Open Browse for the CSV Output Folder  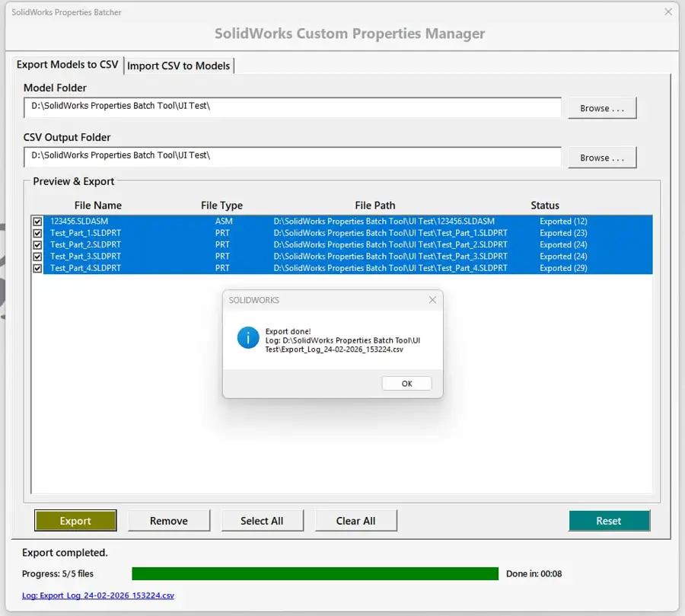point(601,158)
